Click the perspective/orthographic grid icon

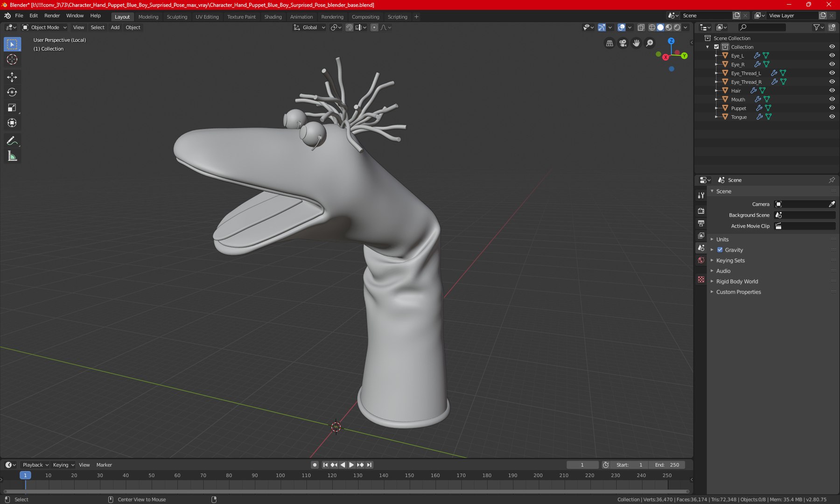tap(609, 43)
